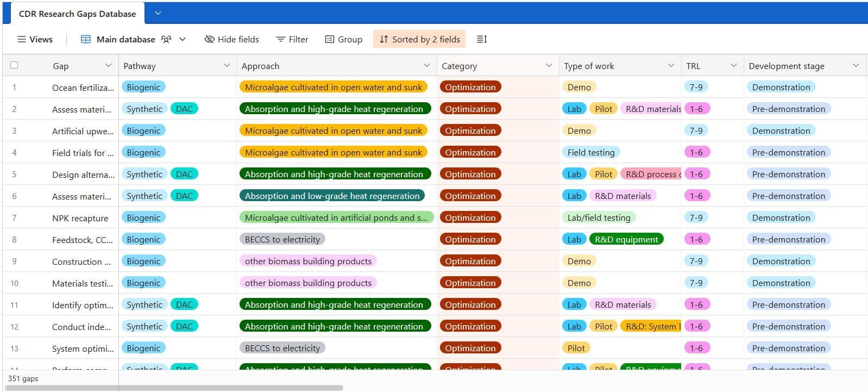This screenshot has width=868, height=392.
Task: Open the TRL column header dropdown
Action: click(x=733, y=65)
